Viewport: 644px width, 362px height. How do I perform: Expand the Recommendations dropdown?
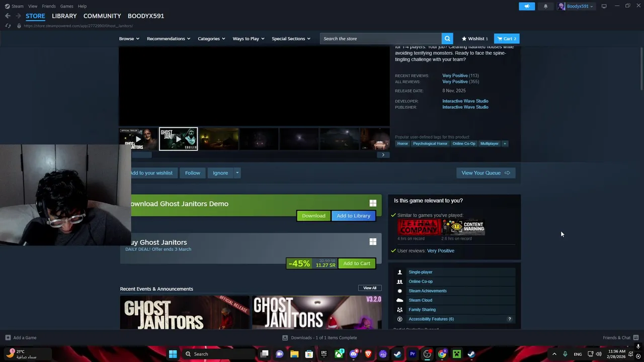pos(169,39)
